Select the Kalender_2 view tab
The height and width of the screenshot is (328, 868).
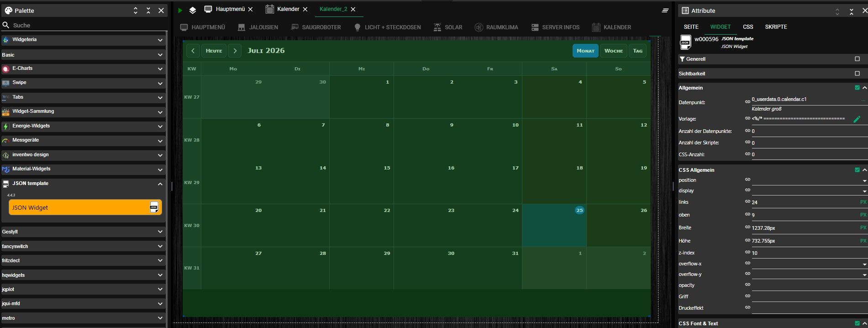click(x=333, y=9)
